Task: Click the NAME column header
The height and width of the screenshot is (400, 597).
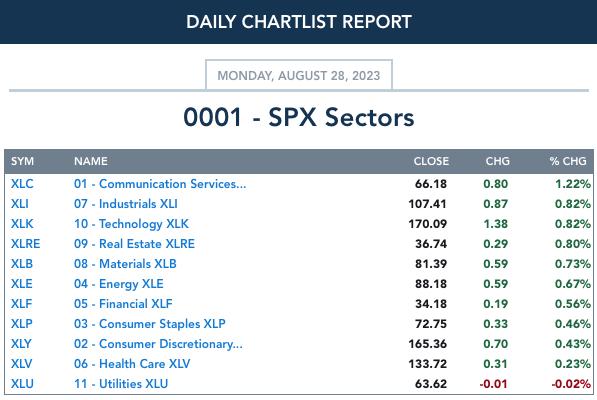Action: click(91, 161)
